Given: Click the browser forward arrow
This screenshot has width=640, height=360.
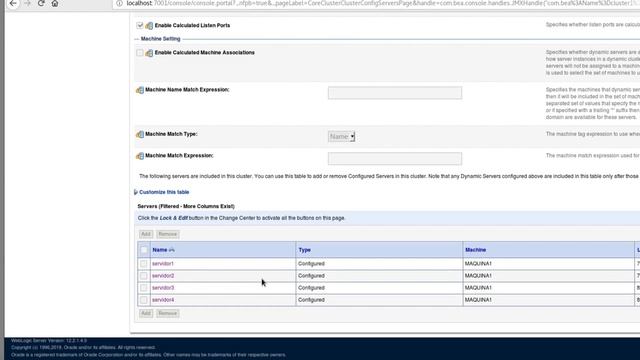Looking at the screenshot, I should [x=27, y=3].
